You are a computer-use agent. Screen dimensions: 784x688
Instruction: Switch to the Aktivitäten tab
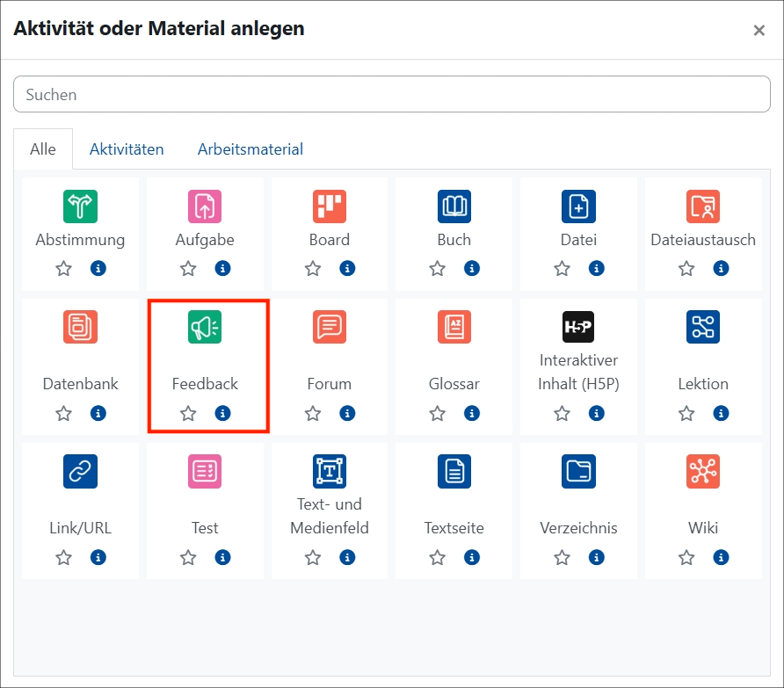pos(127,148)
